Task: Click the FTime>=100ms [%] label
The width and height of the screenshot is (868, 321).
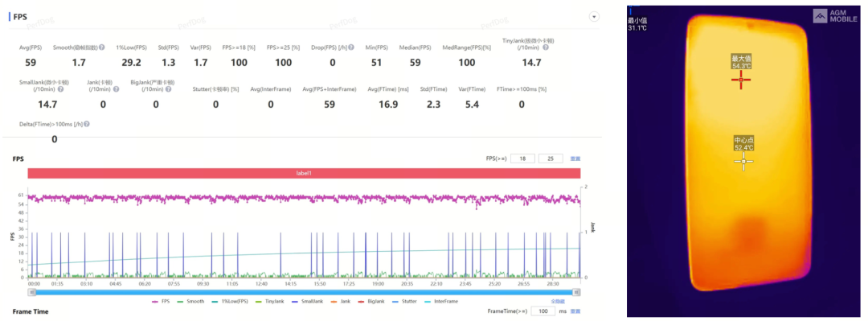Action: pyautogui.click(x=522, y=89)
